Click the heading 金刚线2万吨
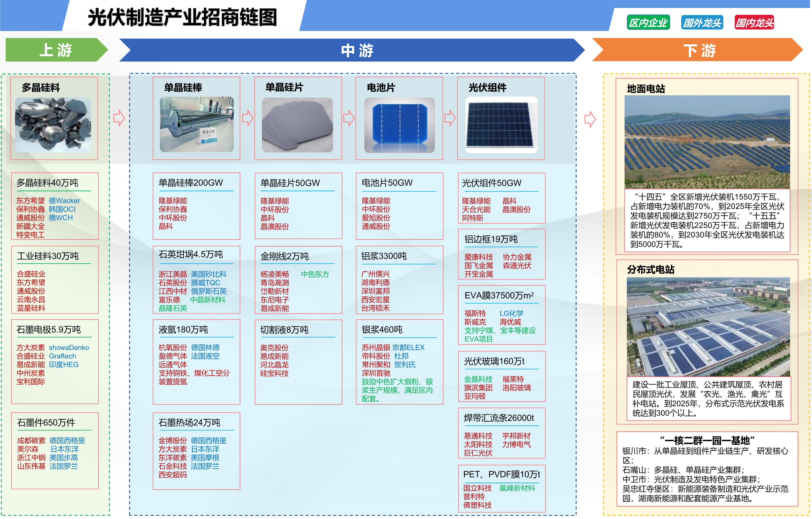This screenshot has height=519, width=812. coord(284,256)
